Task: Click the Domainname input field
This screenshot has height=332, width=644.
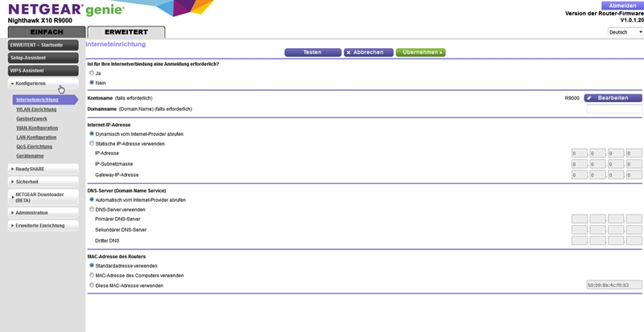Action: (x=613, y=109)
